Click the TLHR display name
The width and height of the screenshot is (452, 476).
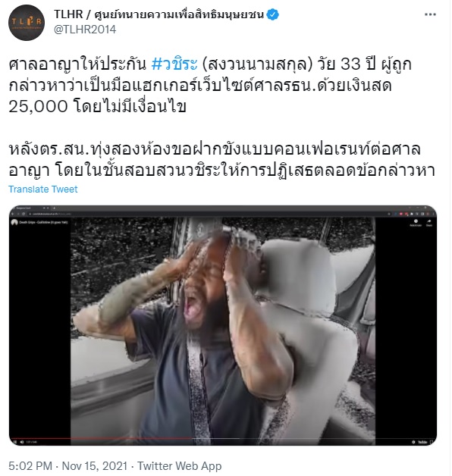click(x=159, y=14)
